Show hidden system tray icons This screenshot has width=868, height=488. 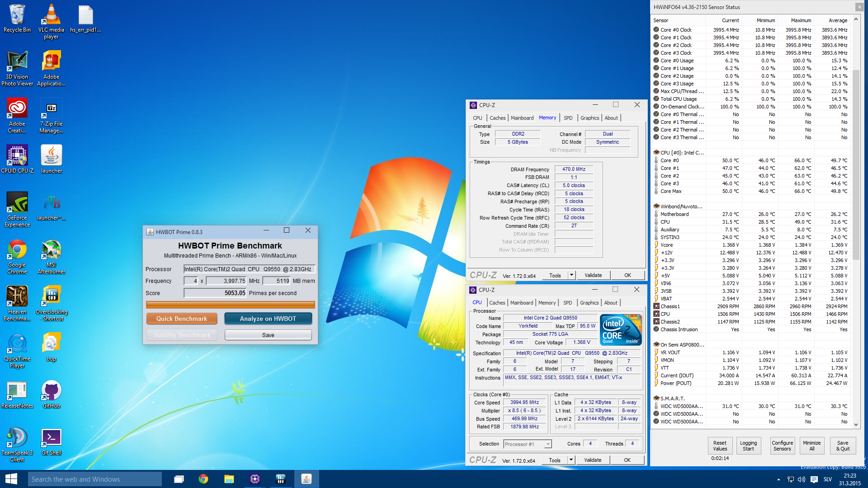(778, 479)
